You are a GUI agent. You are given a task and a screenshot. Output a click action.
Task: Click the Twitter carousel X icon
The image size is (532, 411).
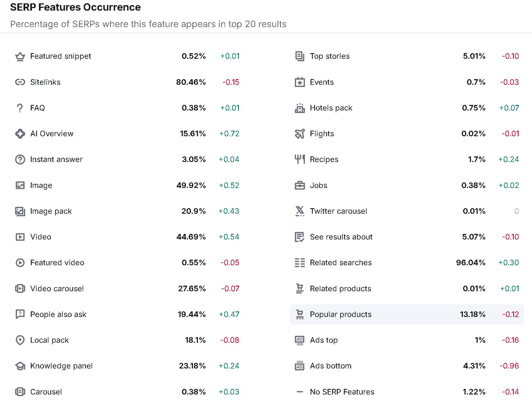pos(300,211)
